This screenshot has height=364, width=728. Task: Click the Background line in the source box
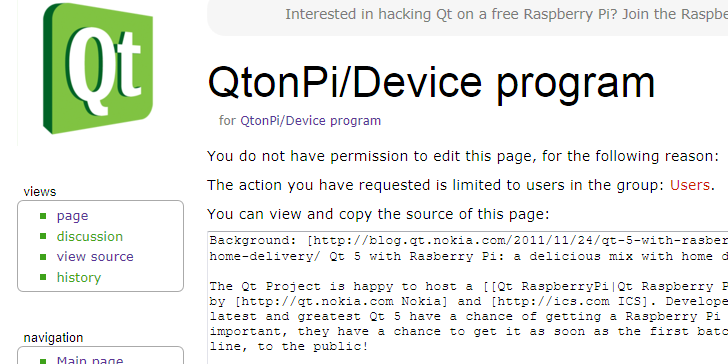point(468,240)
